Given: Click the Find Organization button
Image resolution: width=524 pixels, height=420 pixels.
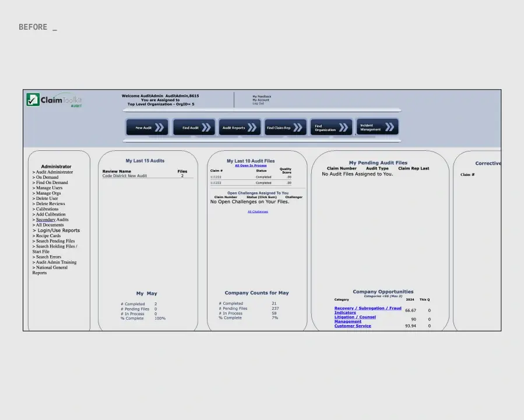Looking at the screenshot, I should pyautogui.click(x=331, y=127).
